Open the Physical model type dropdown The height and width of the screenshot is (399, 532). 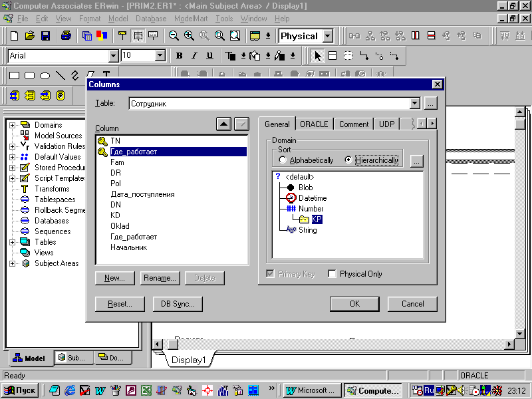[327, 36]
